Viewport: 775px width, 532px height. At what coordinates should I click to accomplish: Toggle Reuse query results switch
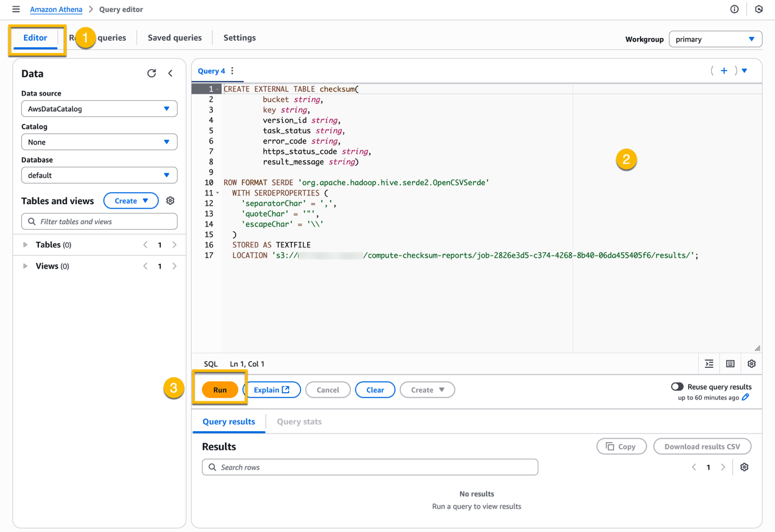(x=677, y=386)
